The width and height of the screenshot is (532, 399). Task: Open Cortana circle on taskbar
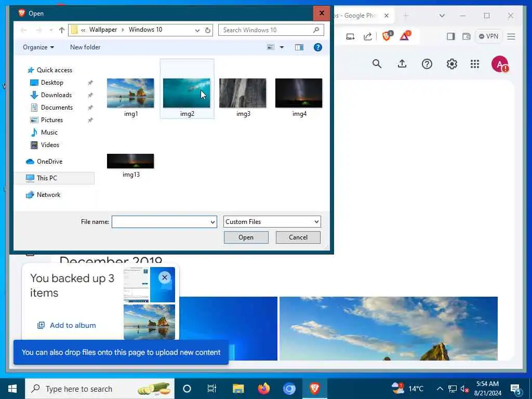tap(187, 389)
